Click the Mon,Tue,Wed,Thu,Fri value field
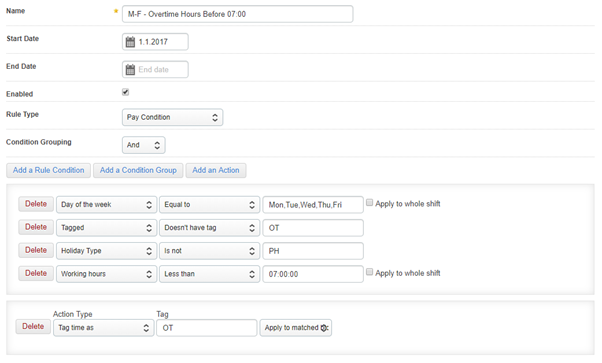 click(x=313, y=205)
